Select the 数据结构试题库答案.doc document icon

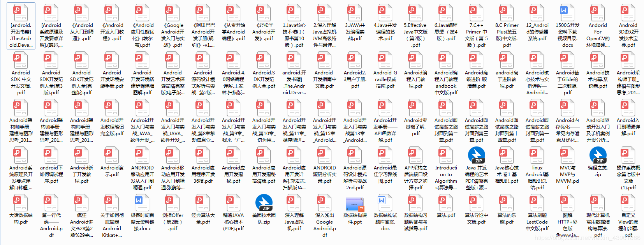tap(385, 203)
